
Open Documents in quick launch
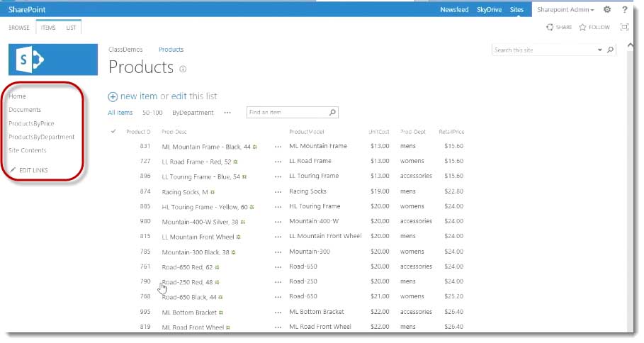(x=25, y=110)
